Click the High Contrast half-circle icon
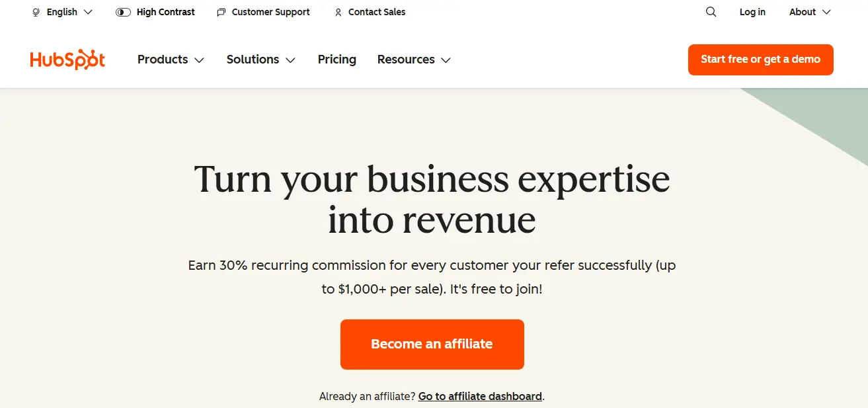The image size is (868, 408). (122, 12)
